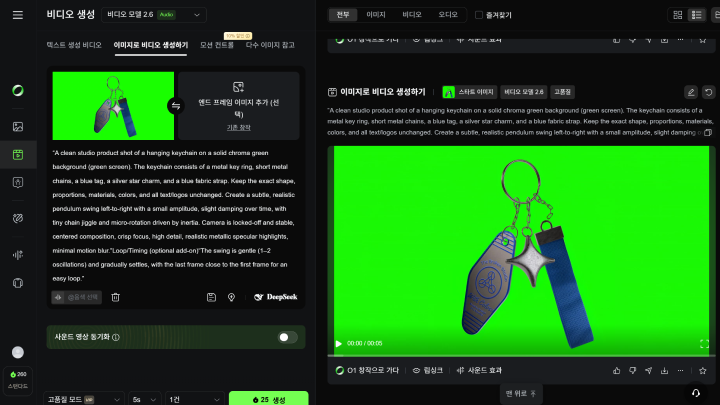Select 이미지로 비디오 생성하기 tab
The image size is (720, 405).
151,45
